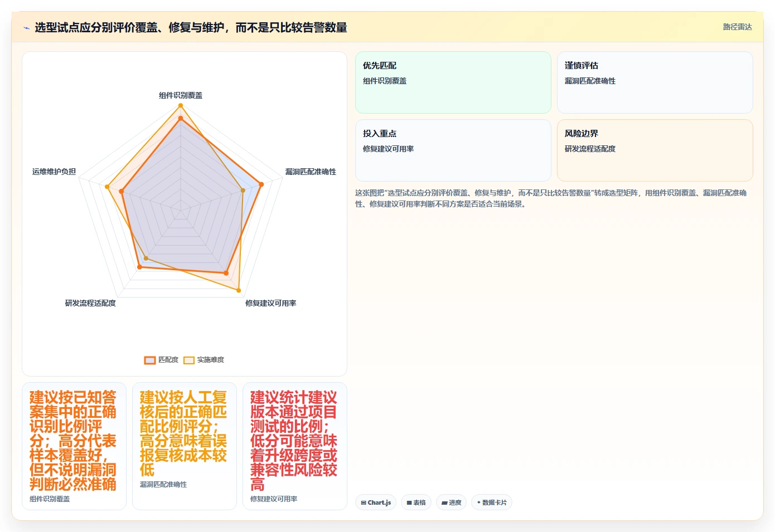Click the 漏洞匹配准确性 radar axis label
775x532 pixels.
point(311,172)
